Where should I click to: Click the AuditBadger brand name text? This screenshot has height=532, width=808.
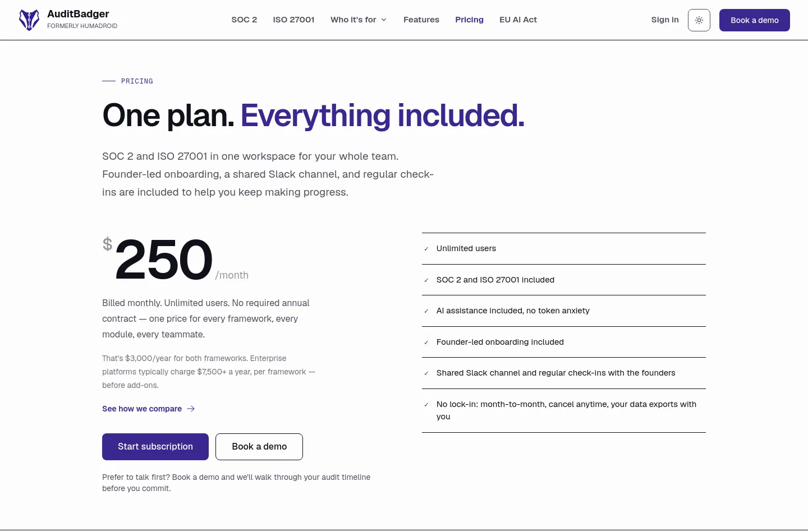point(78,14)
